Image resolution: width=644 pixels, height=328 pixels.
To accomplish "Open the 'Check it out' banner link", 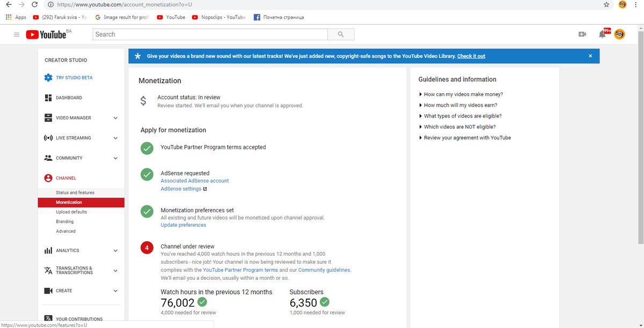I will point(471,56).
